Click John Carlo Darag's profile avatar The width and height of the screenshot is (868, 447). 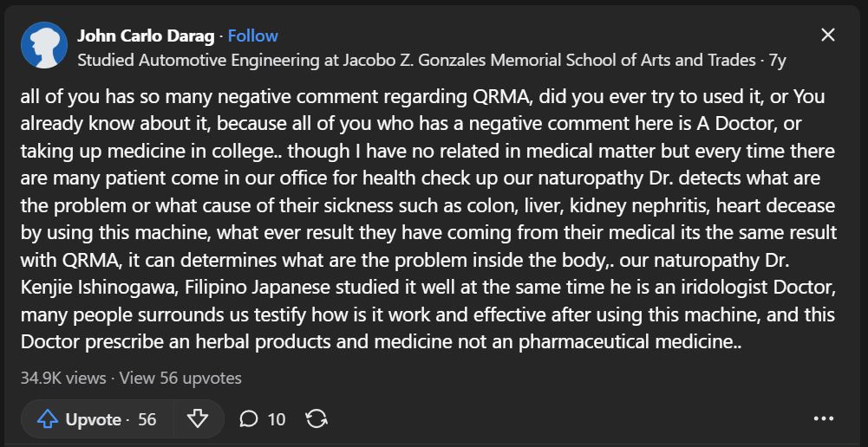pyautogui.click(x=44, y=46)
